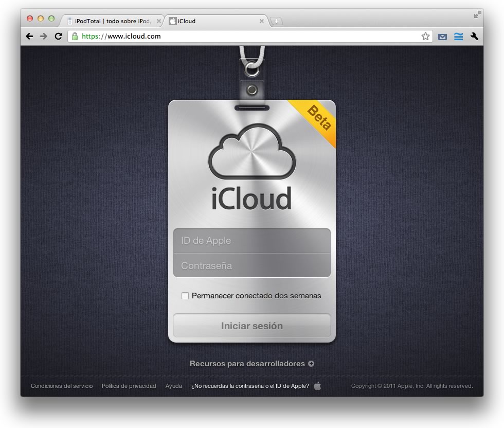Focus the ID de Apple field
The height and width of the screenshot is (428, 504).
[x=251, y=241]
